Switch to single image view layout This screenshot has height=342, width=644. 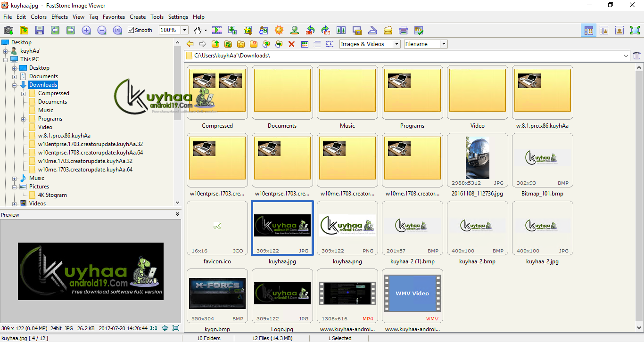[x=619, y=31]
